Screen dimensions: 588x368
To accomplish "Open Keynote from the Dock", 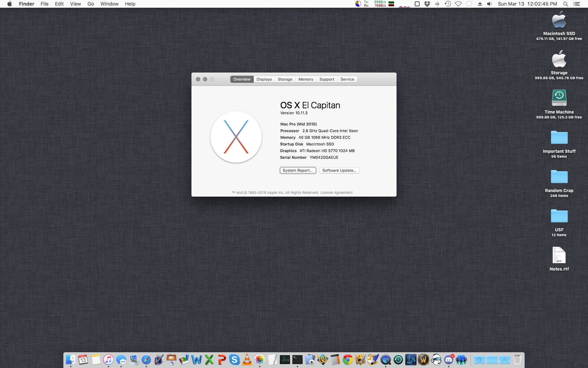I will 171,360.
